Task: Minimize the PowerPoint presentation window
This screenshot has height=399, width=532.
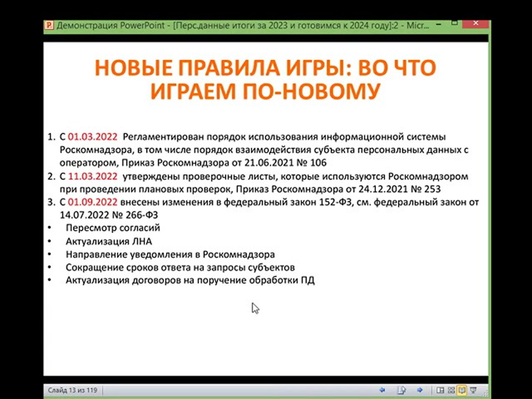Action: tap(439, 24)
